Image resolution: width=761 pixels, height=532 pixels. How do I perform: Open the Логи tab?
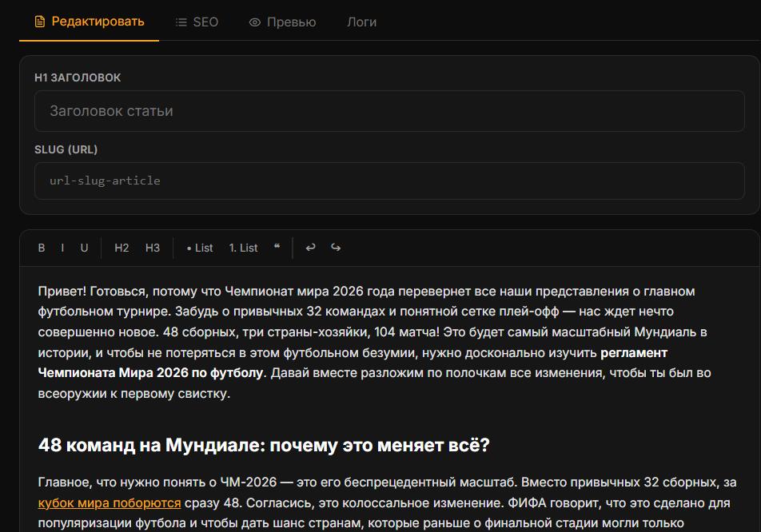[x=361, y=22]
